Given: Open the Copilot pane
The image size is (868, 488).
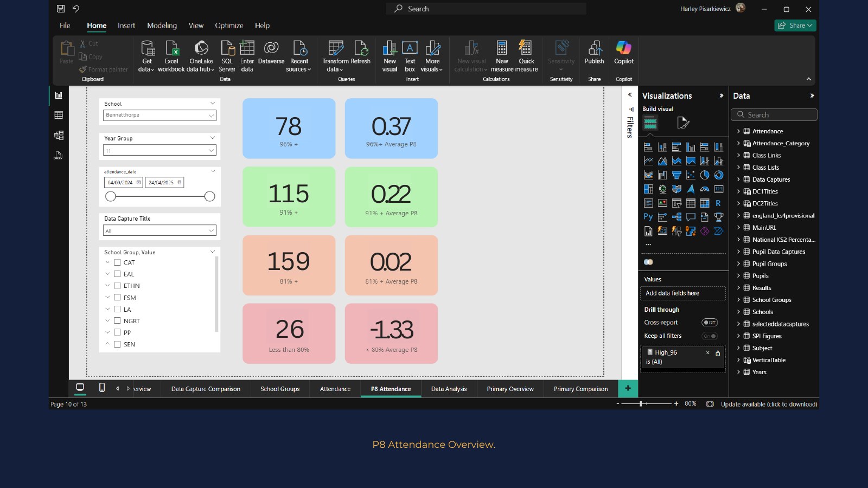Looking at the screenshot, I should coord(624,53).
